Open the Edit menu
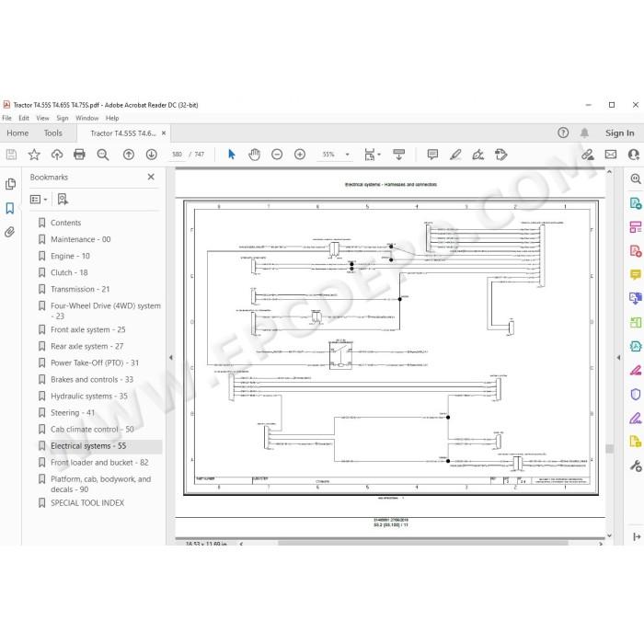Screen dimensions: 644x644 24,118
